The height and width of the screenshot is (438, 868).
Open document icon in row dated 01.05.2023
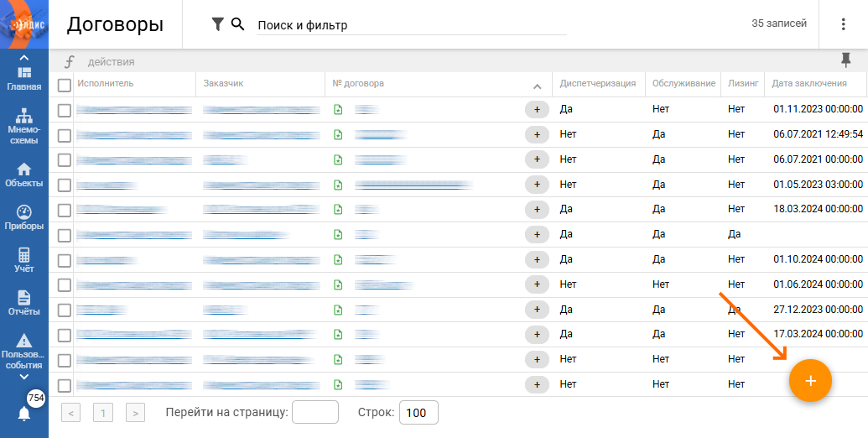pos(338,185)
